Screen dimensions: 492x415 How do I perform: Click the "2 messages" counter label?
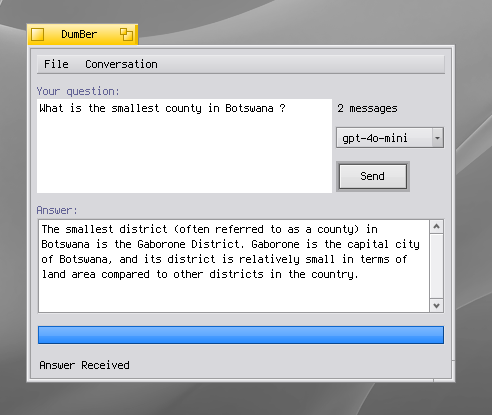point(367,108)
